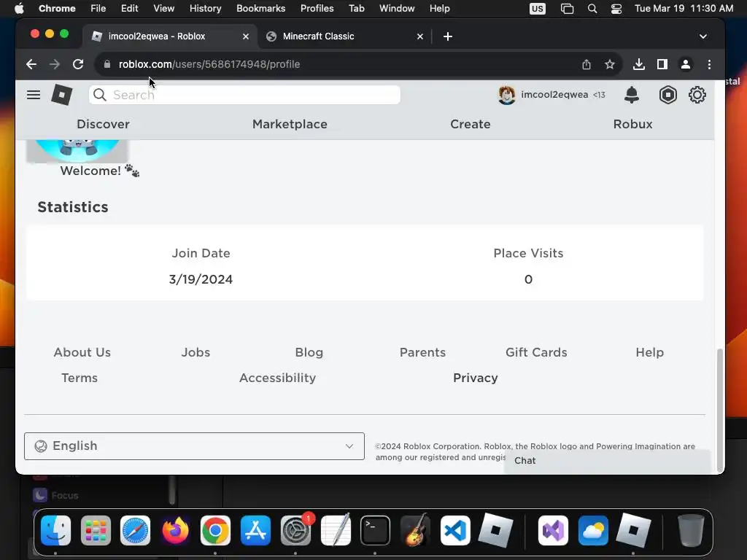
Task: Close the imcool2eqwea Roblox tab
Action: (x=246, y=36)
